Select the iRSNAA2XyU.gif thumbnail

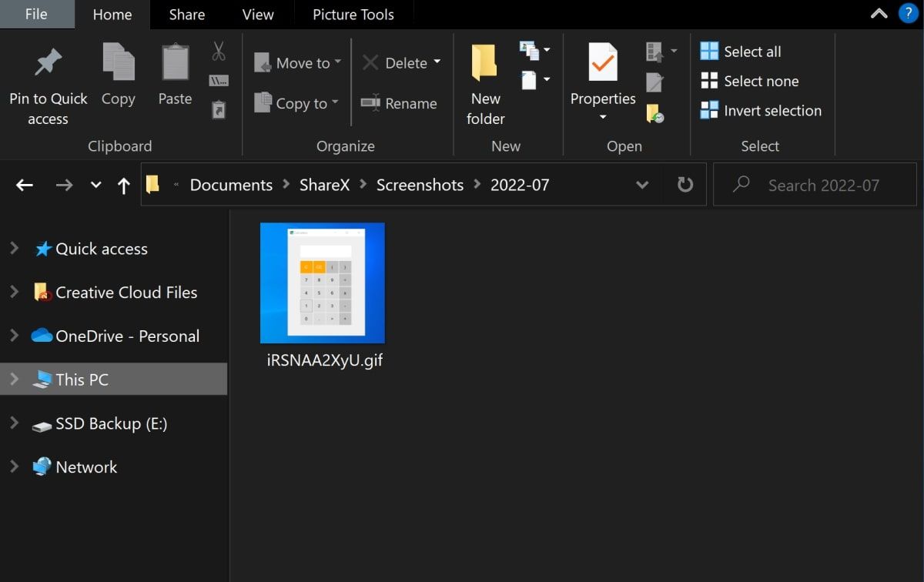point(322,283)
